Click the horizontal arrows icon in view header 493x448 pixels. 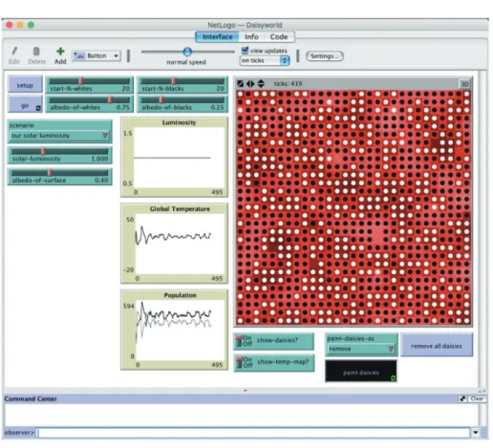pyautogui.click(x=250, y=84)
